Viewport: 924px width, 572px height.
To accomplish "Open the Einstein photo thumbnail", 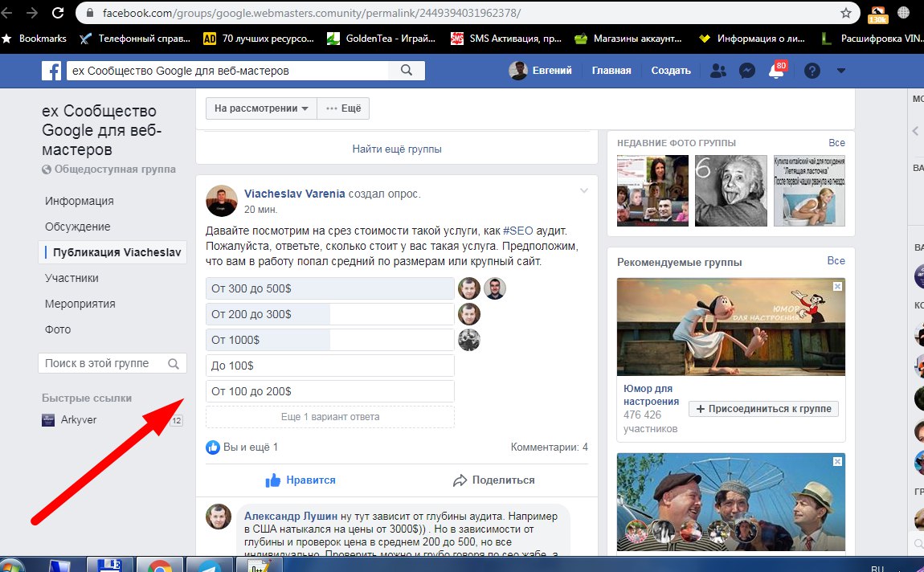I will point(730,191).
